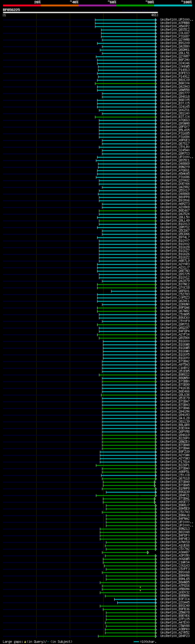195x644 pixels.
Task: Select the UniRef100_Q42982 entry
Action: [175, 187]
